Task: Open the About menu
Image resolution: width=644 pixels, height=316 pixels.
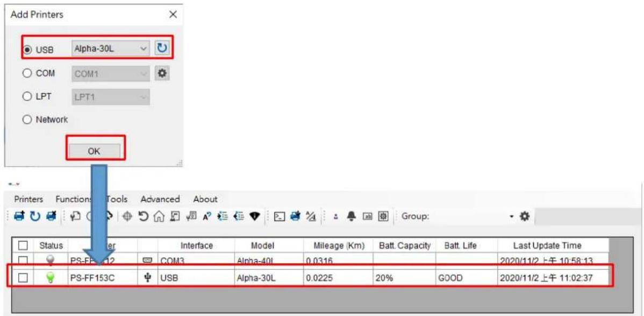Action: coord(205,199)
